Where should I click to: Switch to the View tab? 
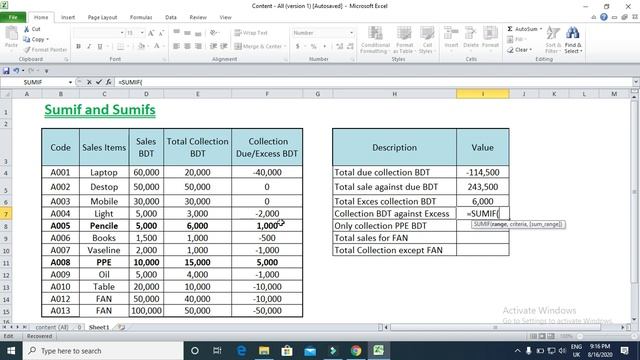[x=225, y=17]
